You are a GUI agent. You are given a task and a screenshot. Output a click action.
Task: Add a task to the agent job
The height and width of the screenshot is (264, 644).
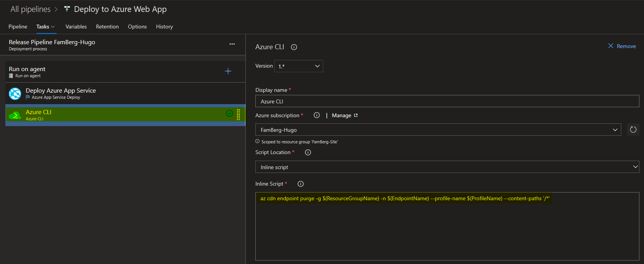(x=228, y=71)
